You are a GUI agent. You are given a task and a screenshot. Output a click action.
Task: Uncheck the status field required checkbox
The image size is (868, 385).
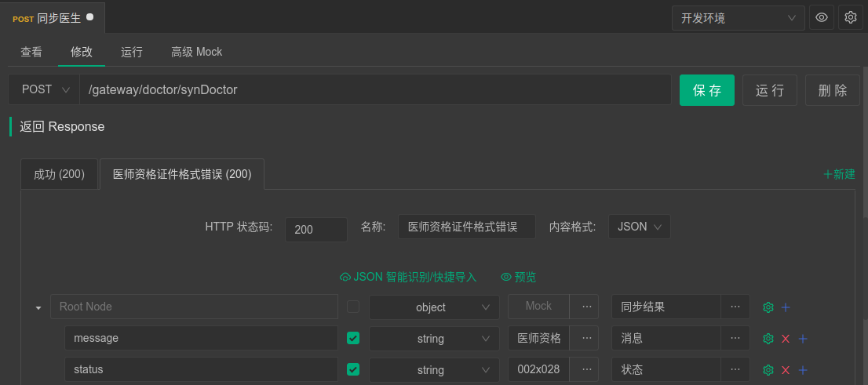pyautogui.click(x=353, y=369)
